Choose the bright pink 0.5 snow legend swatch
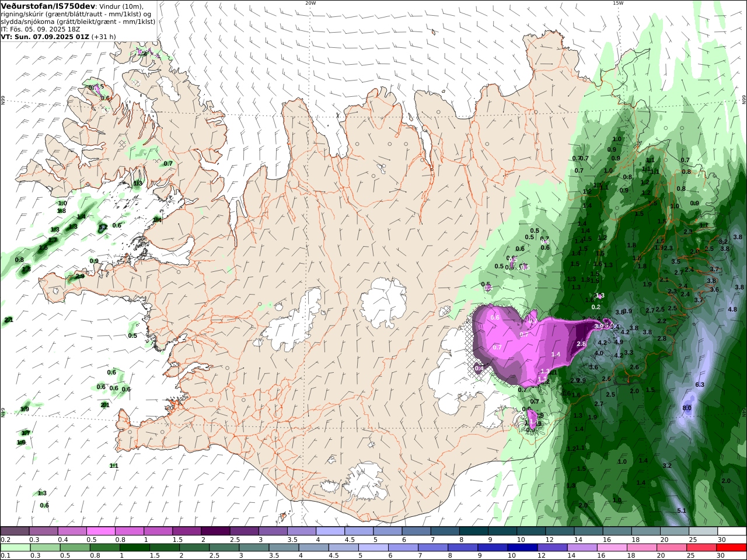 pos(101,531)
